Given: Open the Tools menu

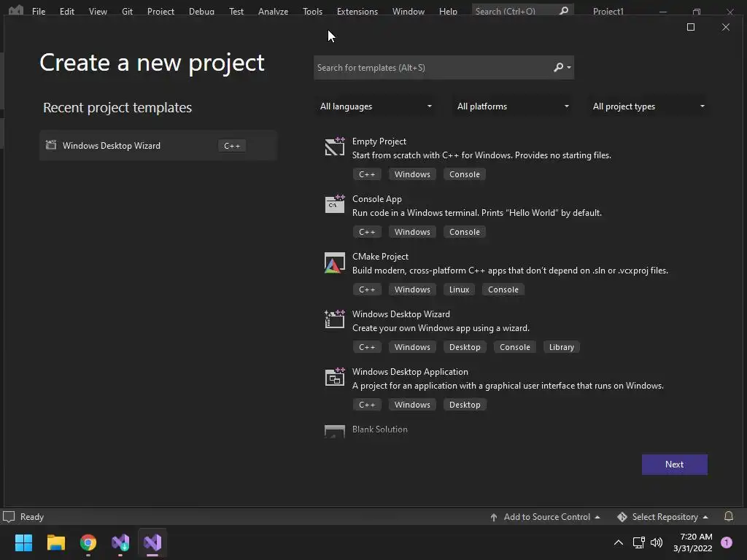Looking at the screenshot, I should click(x=312, y=11).
